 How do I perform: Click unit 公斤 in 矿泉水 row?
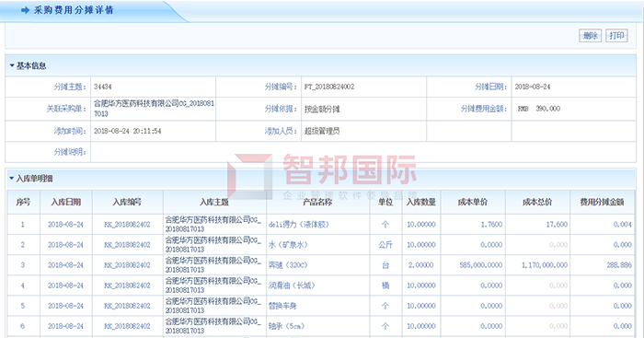click(x=385, y=245)
